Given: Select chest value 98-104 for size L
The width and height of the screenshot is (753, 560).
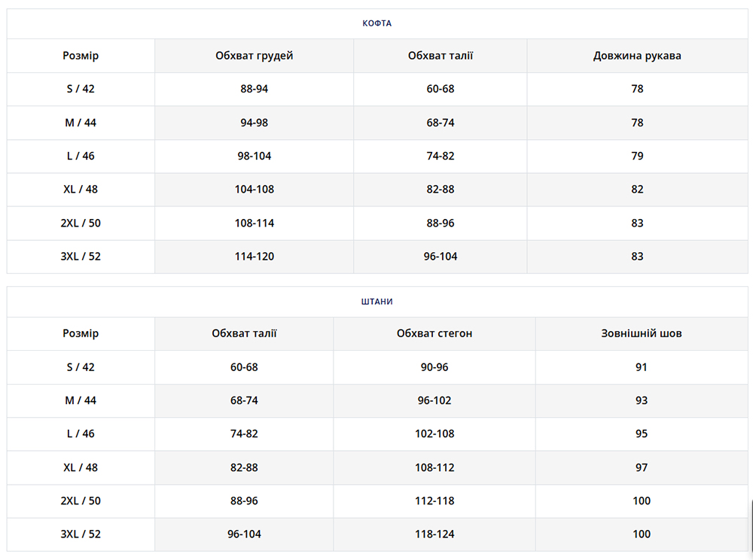Looking at the screenshot, I should [254, 156].
